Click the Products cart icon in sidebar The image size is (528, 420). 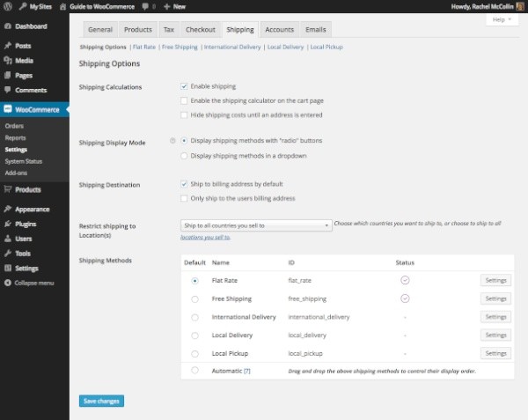point(8,189)
